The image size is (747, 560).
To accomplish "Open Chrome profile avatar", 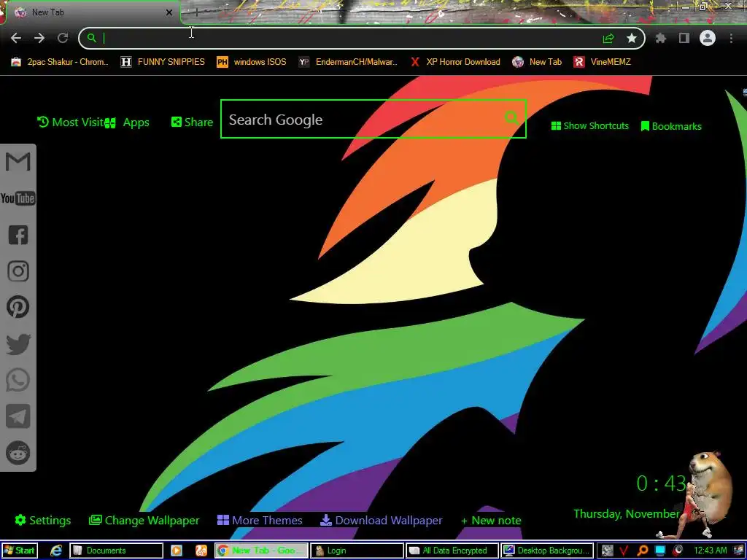I will (x=708, y=38).
